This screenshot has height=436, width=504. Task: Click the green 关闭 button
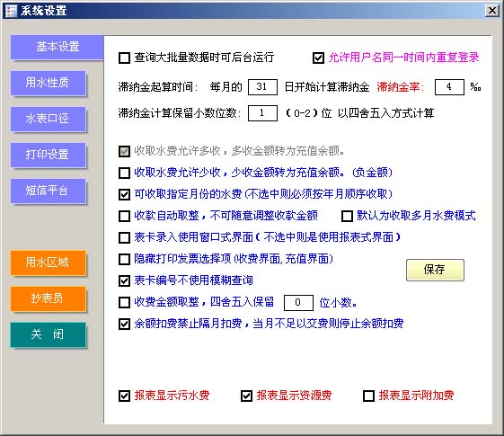pyautogui.click(x=49, y=334)
